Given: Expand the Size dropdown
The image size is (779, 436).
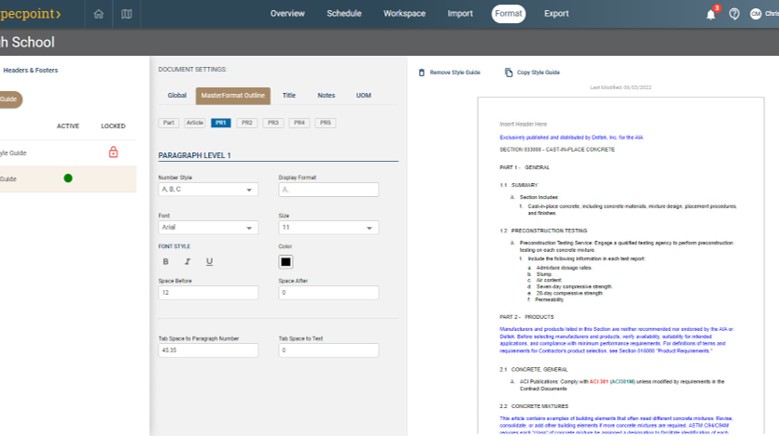Looking at the screenshot, I should (328, 227).
